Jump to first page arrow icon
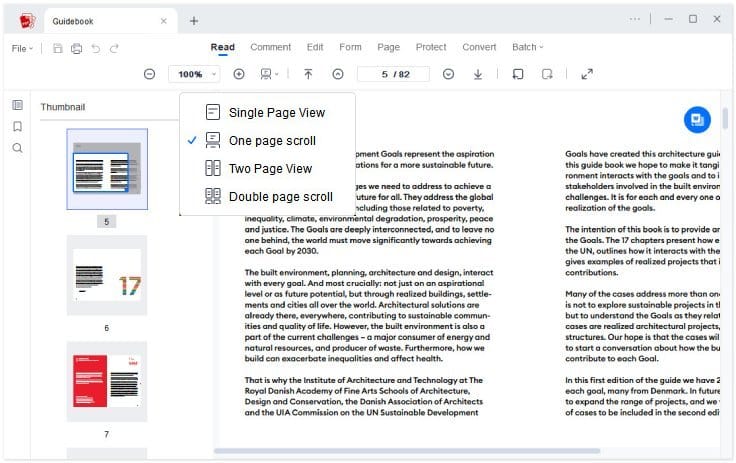736x463 pixels. tap(308, 74)
